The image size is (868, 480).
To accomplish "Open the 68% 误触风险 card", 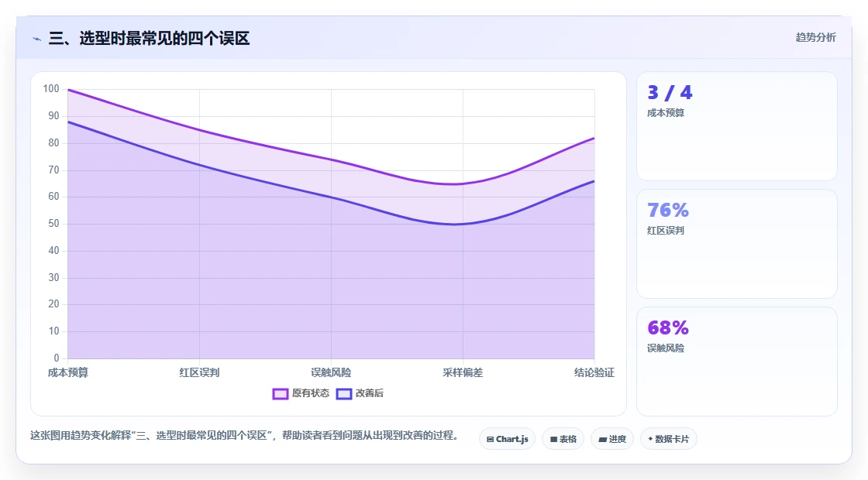I will click(x=737, y=362).
